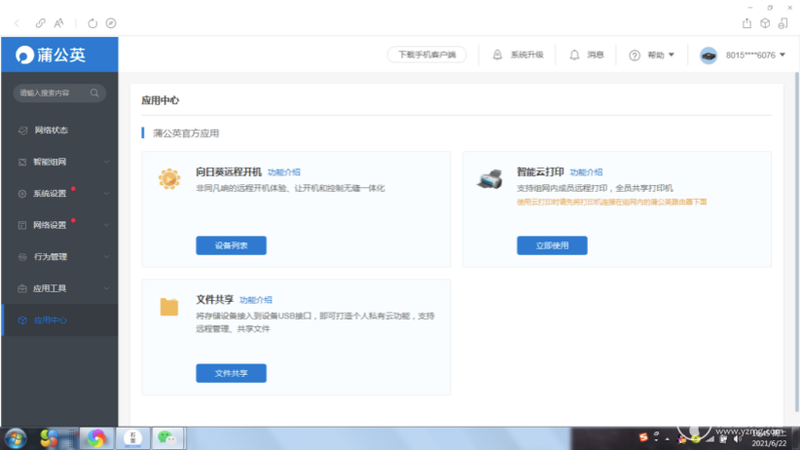Screen dimensions: 800x450
Task: Click the page vertical scrollbar
Action: pos(796,242)
